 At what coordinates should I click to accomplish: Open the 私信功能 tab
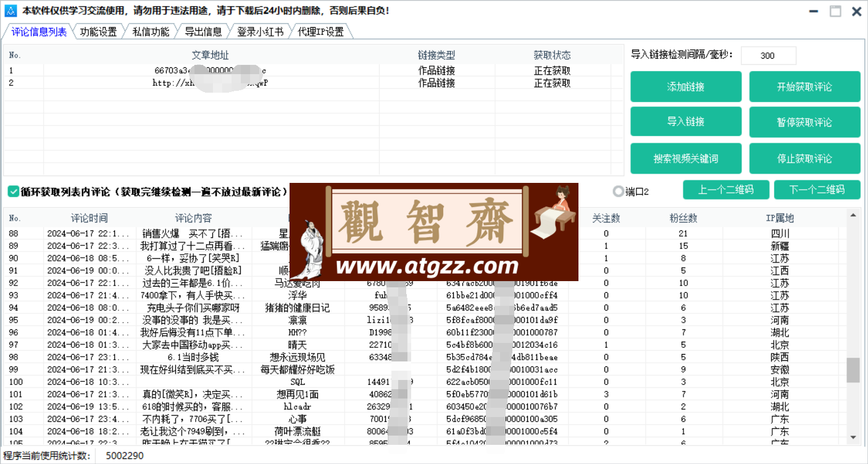click(x=151, y=32)
